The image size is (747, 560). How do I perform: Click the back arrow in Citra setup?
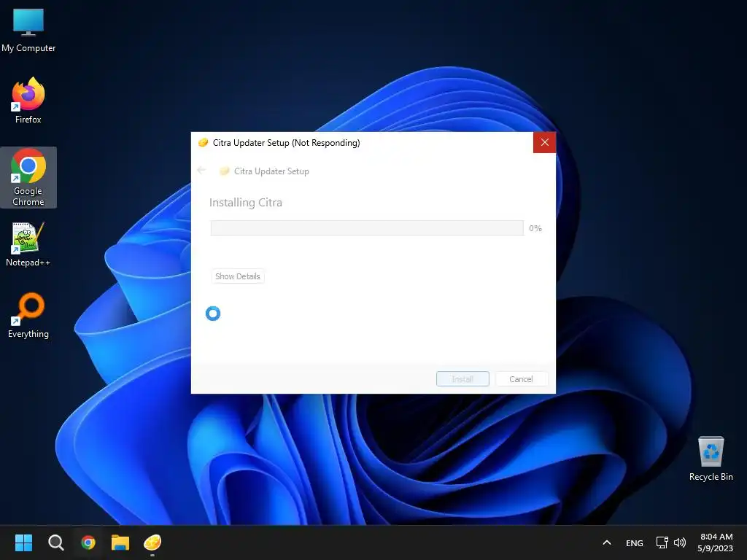tap(201, 170)
